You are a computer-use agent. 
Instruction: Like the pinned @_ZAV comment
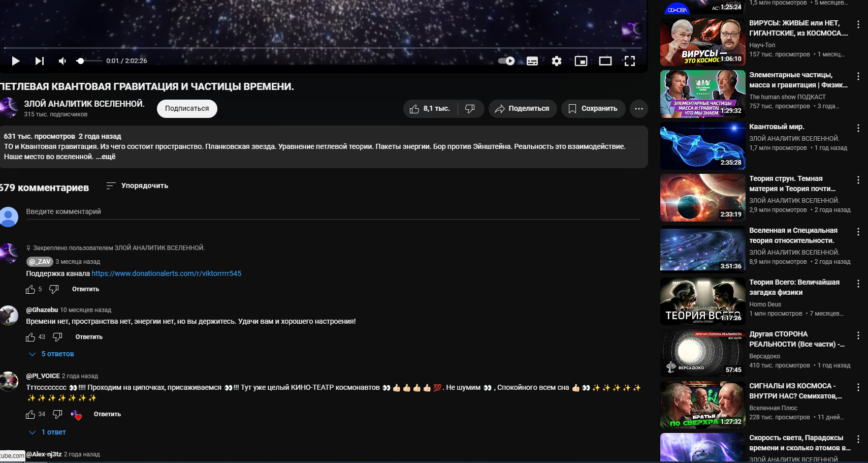pyautogui.click(x=30, y=289)
